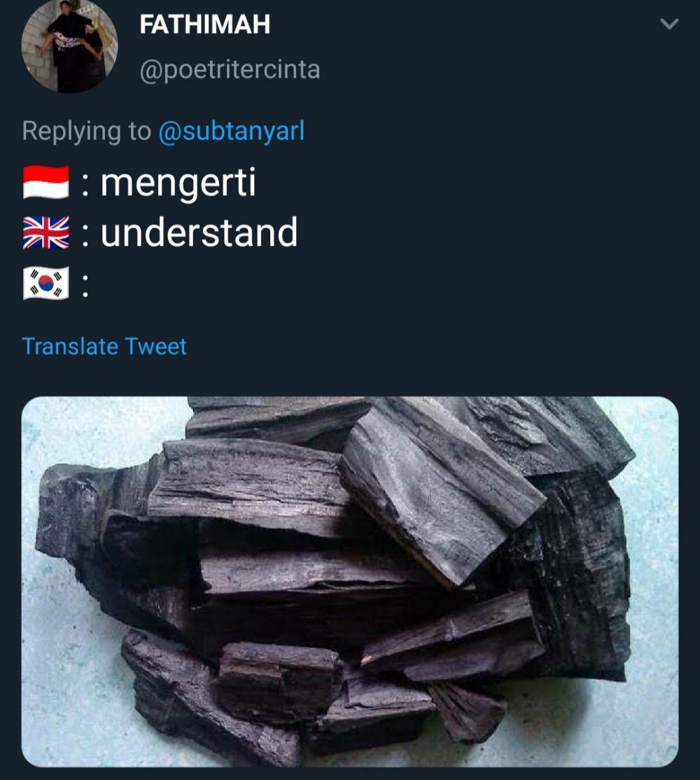Open the FATHIMAH display name
Image resolution: width=700 pixels, height=780 pixels.
[205, 25]
